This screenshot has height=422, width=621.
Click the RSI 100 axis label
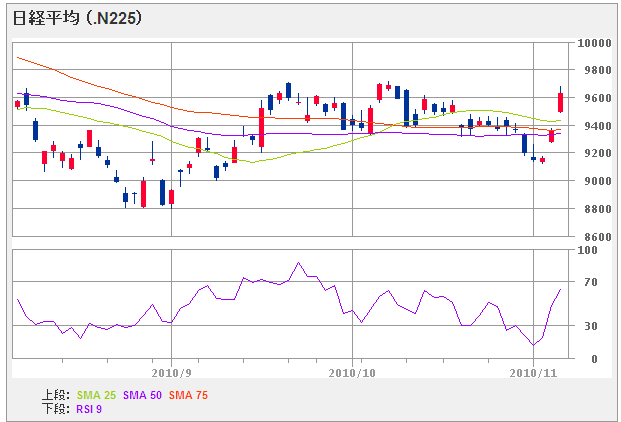pyautogui.click(x=587, y=250)
